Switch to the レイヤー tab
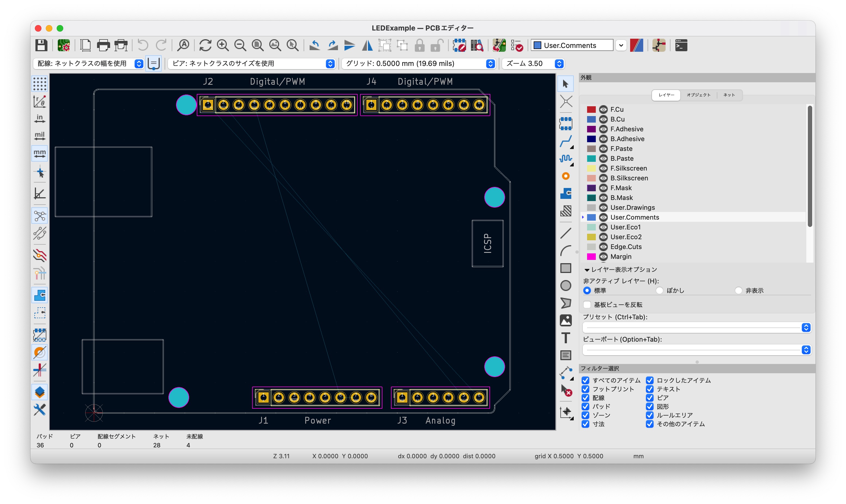 (666, 95)
